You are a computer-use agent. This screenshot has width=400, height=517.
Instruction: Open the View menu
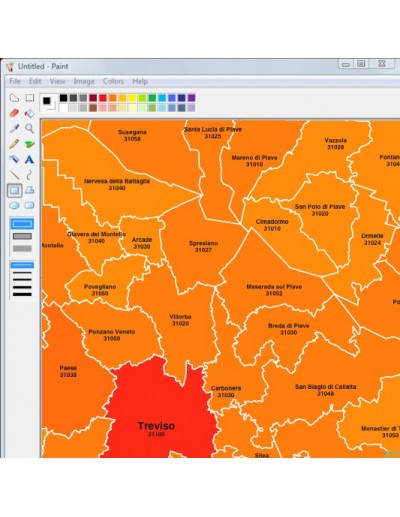coord(57,81)
